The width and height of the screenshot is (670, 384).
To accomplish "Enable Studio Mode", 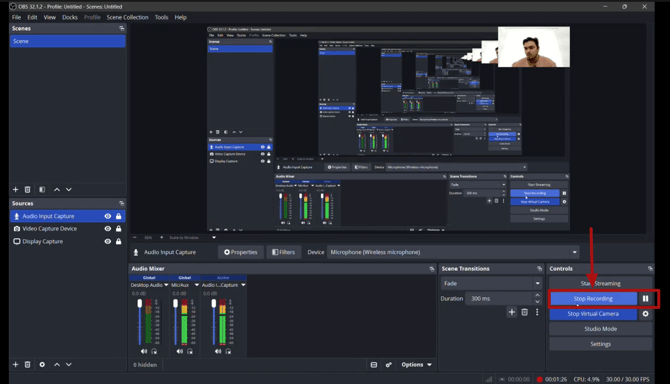I will tap(600, 329).
